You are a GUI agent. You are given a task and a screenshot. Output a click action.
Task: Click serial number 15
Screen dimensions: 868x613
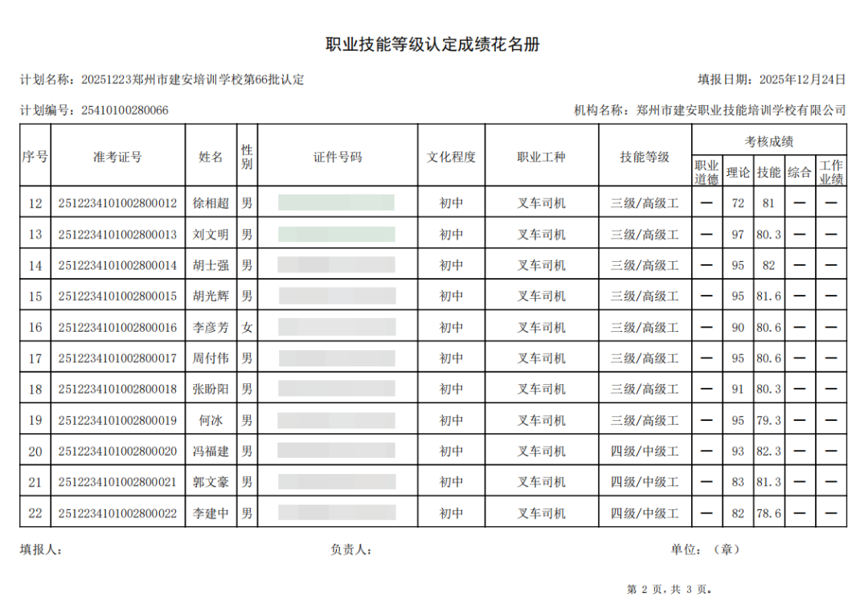tap(35, 296)
